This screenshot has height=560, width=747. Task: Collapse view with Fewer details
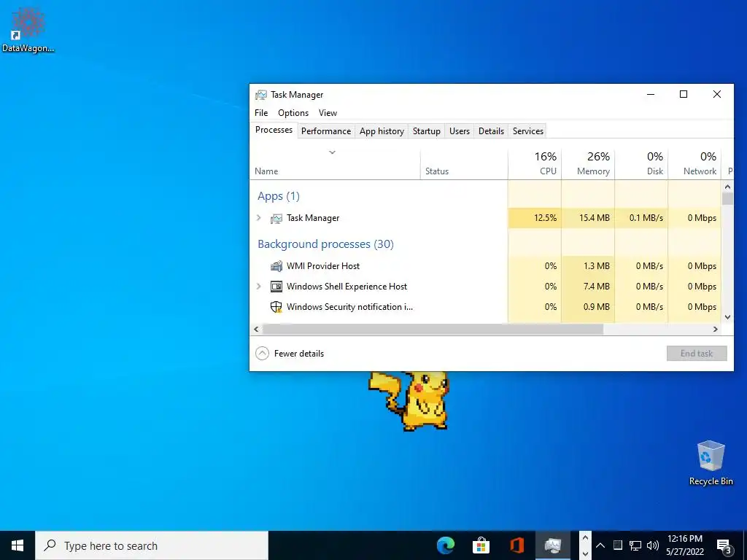tap(290, 354)
